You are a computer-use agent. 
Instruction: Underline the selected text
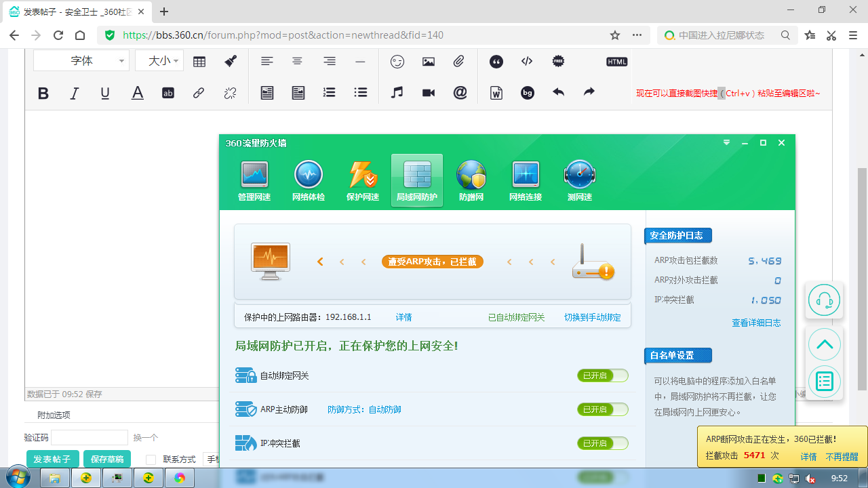105,94
